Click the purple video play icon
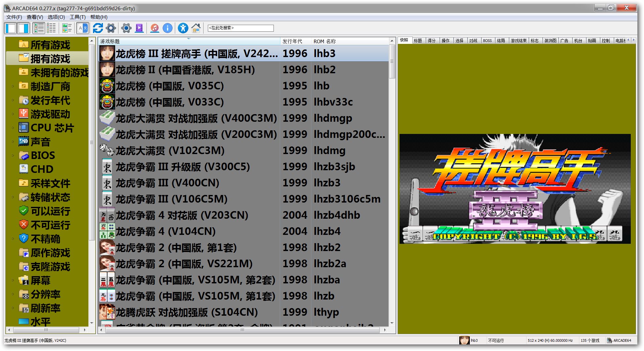Viewport: 644px width, 351px height. click(x=139, y=28)
